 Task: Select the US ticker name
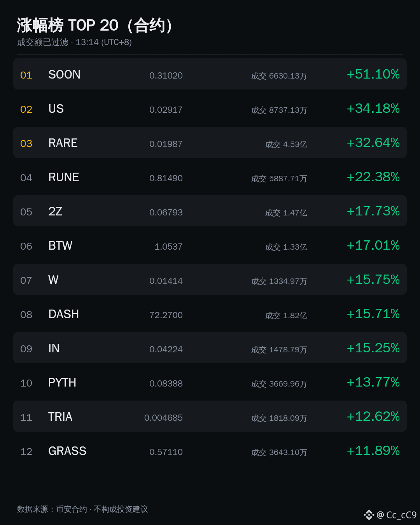click(x=56, y=109)
